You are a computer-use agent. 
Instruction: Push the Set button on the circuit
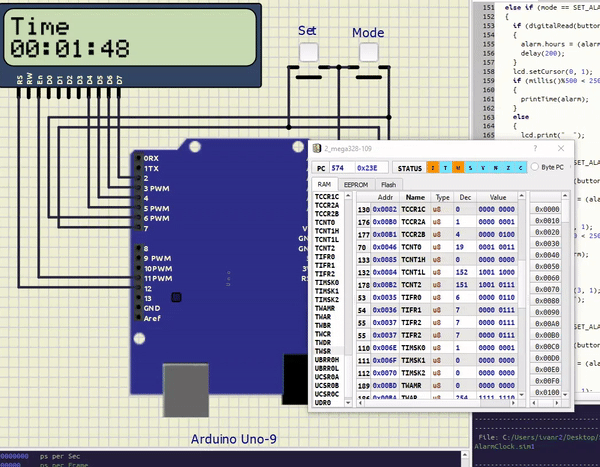[x=308, y=52]
